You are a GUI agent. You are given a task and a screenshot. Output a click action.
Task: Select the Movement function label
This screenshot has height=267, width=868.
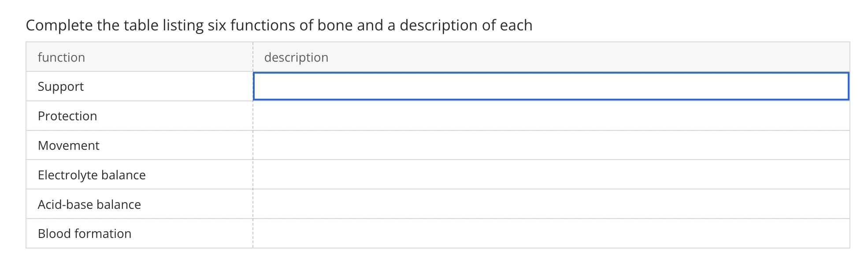(69, 145)
